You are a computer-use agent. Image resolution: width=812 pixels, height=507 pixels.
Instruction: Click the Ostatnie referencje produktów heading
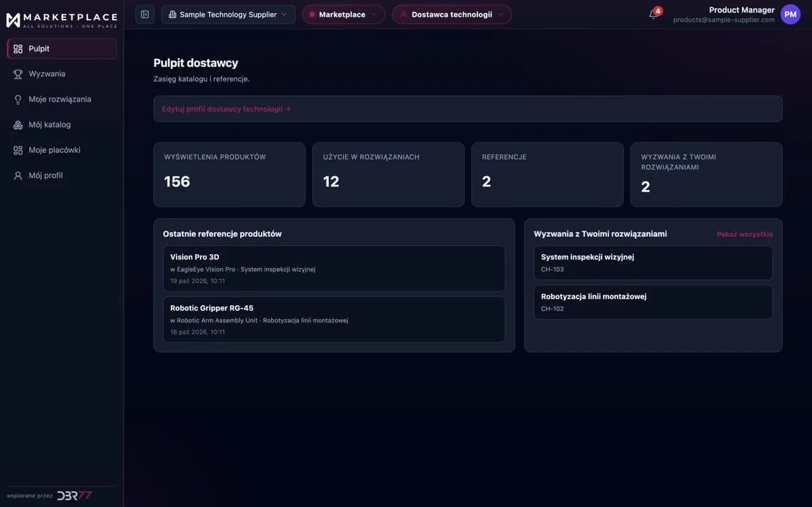pos(222,234)
